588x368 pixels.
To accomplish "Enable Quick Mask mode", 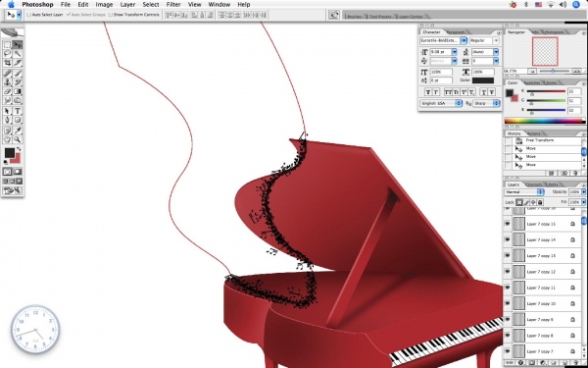I will (18, 172).
